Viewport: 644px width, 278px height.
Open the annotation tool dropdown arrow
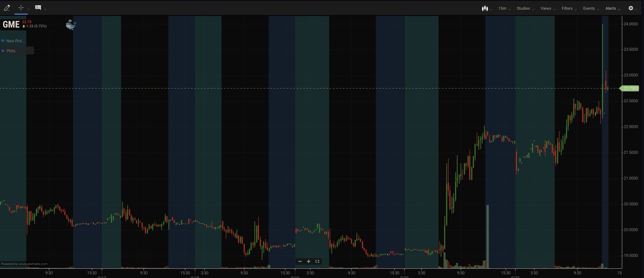45,9
